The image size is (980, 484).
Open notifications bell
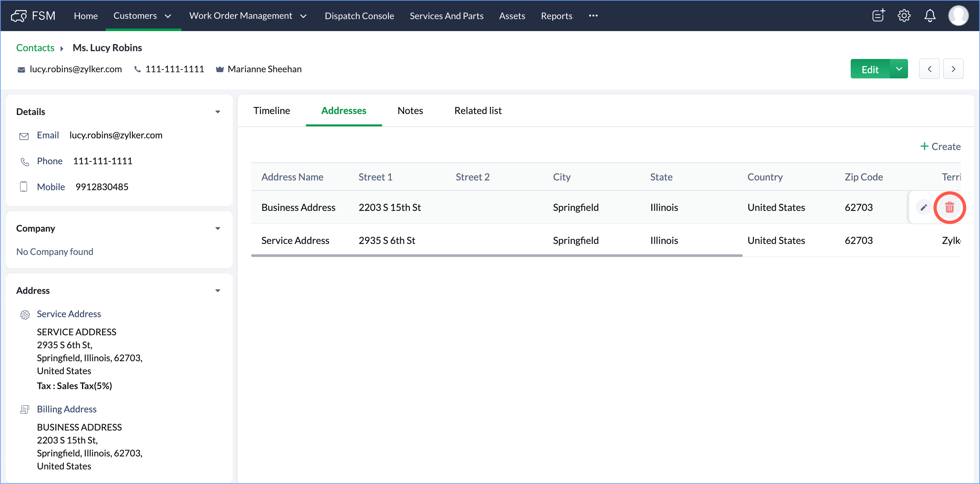[x=930, y=16]
